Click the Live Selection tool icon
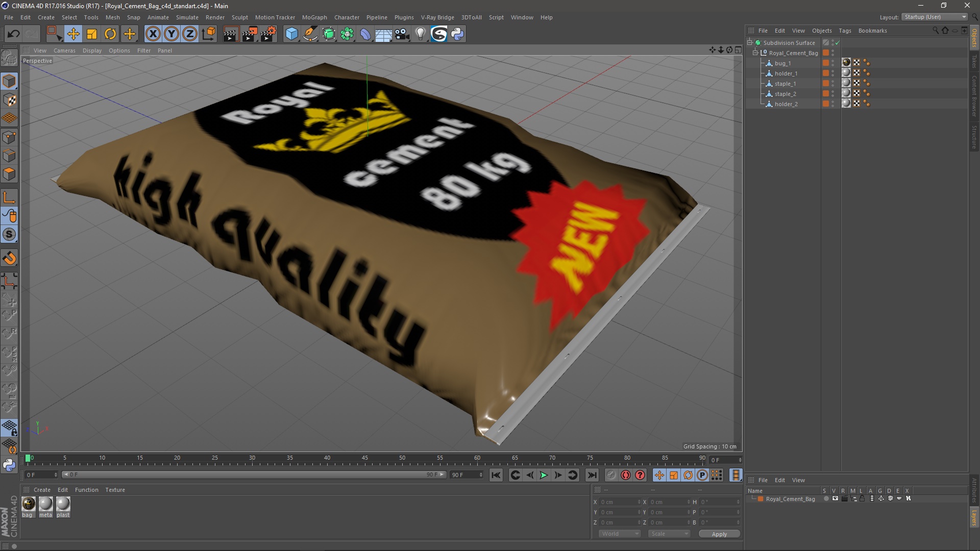The height and width of the screenshot is (551, 980). pyautogui.click(x=54, y=34)
